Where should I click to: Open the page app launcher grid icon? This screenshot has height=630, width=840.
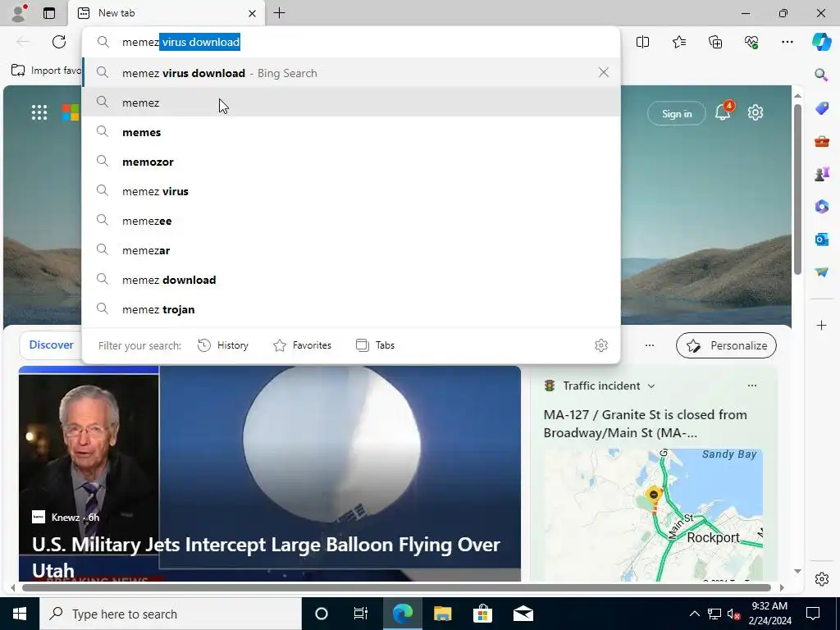click(39, 112)
